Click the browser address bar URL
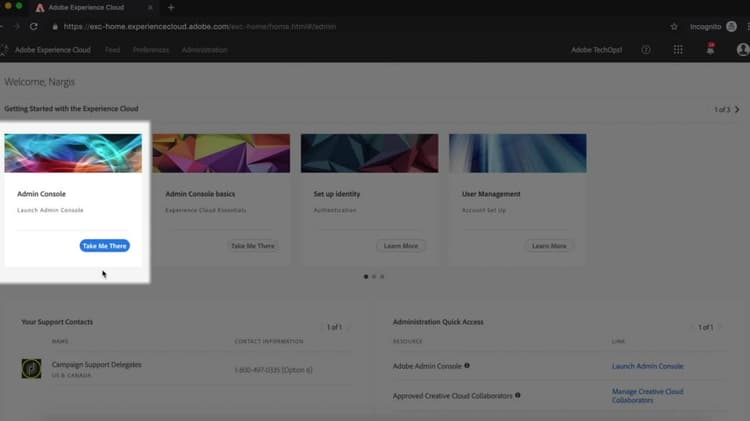The height and width of the screenshot is (421, 750). [199, 27]
